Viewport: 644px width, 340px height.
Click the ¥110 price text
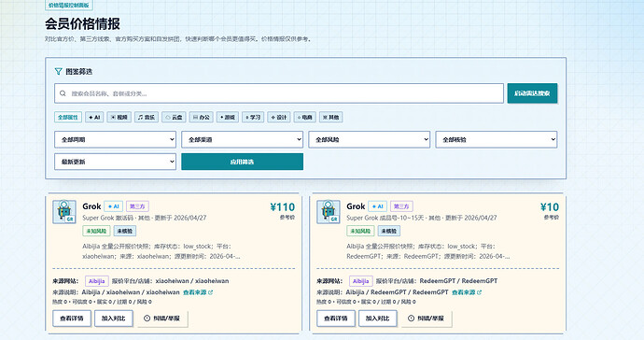(x=283, y=206)
